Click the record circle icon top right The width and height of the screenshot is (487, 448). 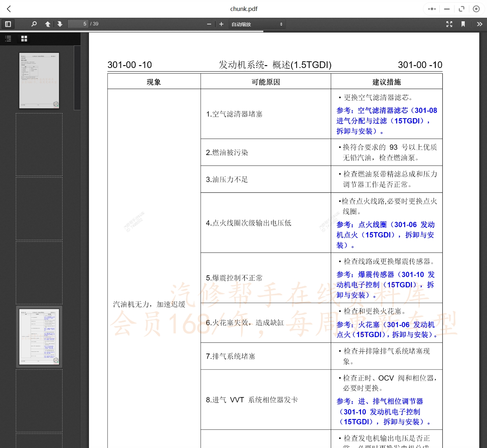click(476, 9)
